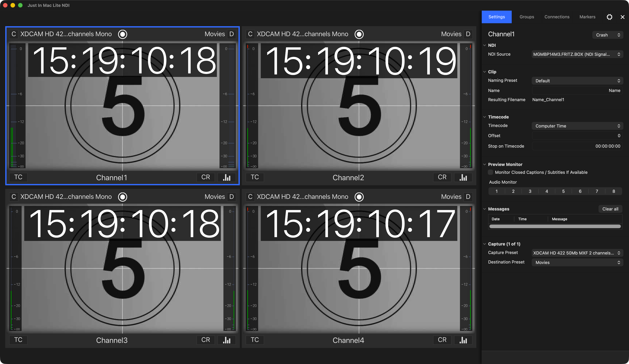
Task: Click the TC button on Channel1
Action: [x=18, y=177]
